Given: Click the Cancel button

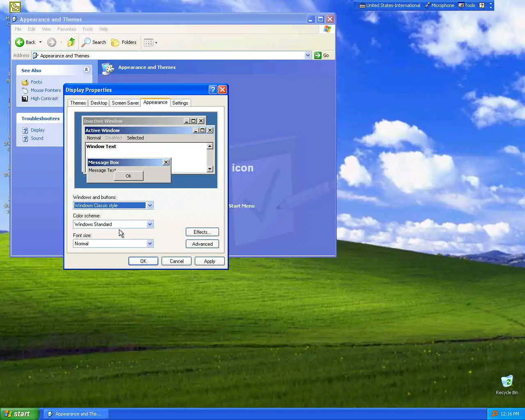Looking at the screenshot, I should [x=176, y=261].
